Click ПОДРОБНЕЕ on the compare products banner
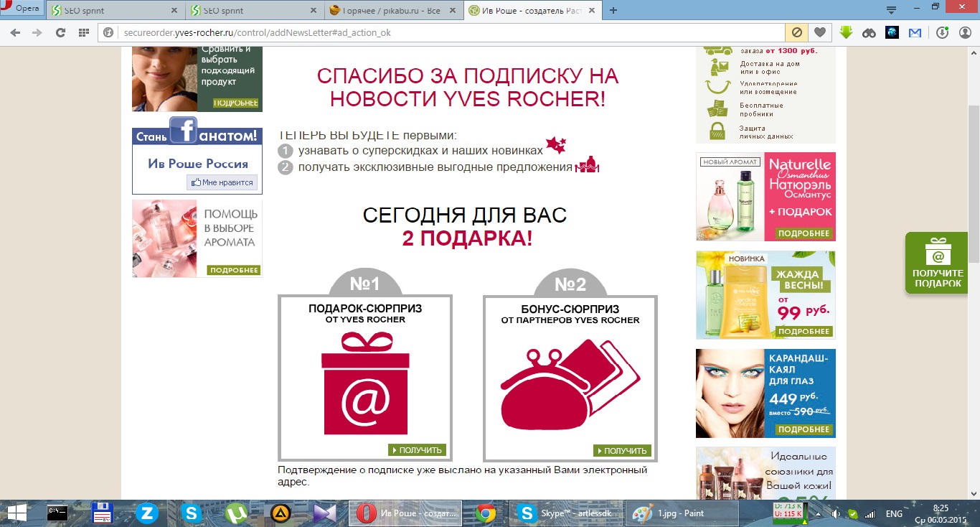This screenshot has height=527, width=980. click(x=235, y=103)
